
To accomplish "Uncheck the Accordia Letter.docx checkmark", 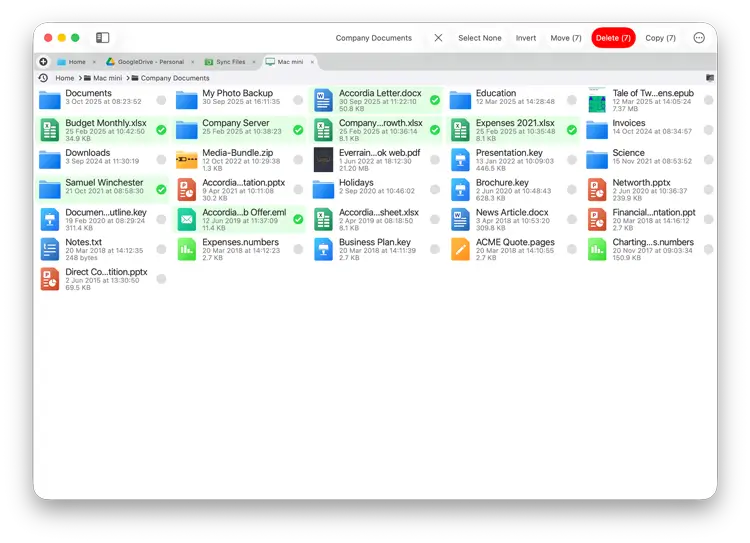I will point(435,100).
